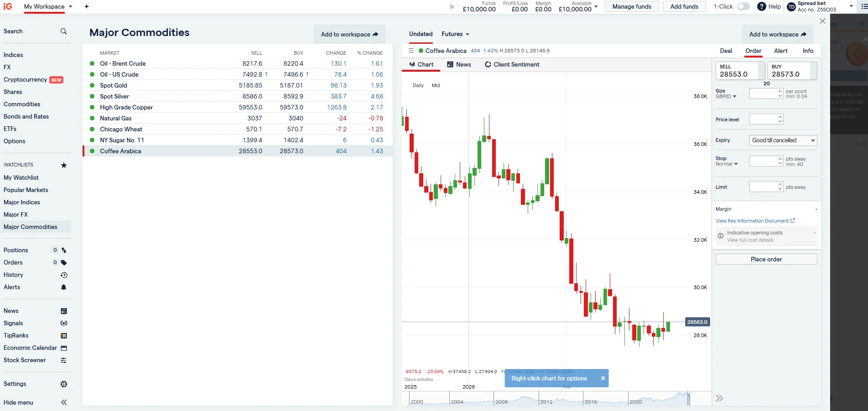Open Signals via the broadcast icon
This screenshot has width=868, height=411.
tap(63, 323)
